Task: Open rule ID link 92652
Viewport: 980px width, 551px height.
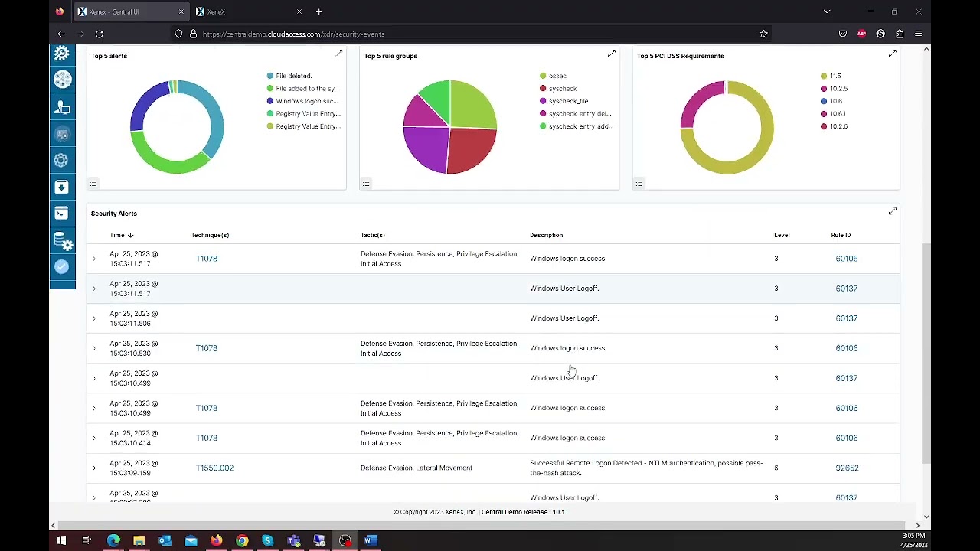Action: pos(847,468)
